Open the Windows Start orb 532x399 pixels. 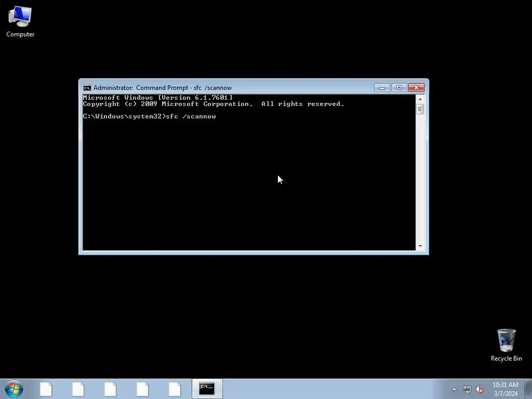pos(14,389)
